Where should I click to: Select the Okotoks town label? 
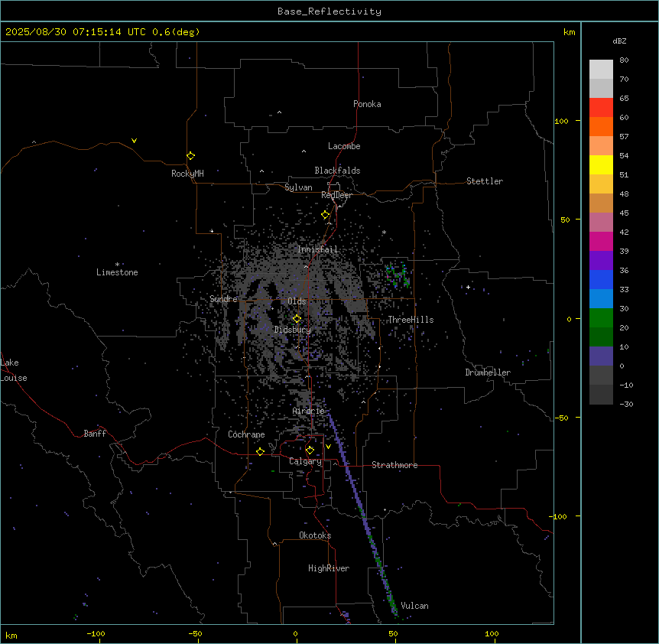(x=315, y=535)
